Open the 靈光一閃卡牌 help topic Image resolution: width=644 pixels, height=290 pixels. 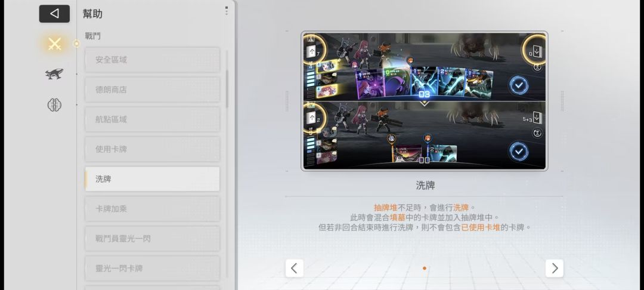pyautogui.click(x=153, y=269)
